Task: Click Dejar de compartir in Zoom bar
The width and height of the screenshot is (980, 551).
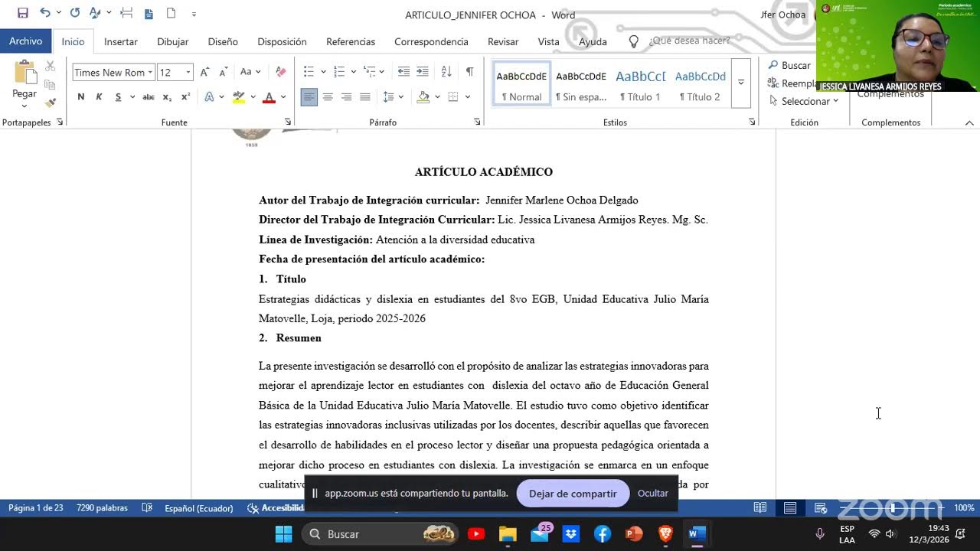Action: (573, 494)
